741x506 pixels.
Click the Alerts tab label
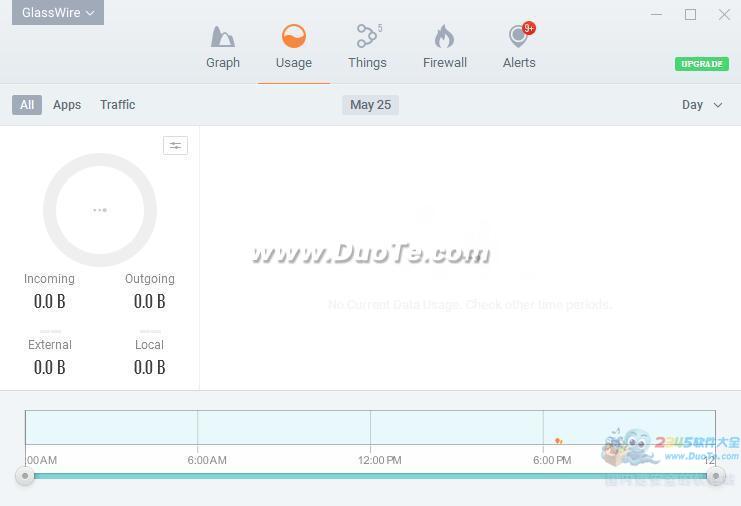point(519,63)
